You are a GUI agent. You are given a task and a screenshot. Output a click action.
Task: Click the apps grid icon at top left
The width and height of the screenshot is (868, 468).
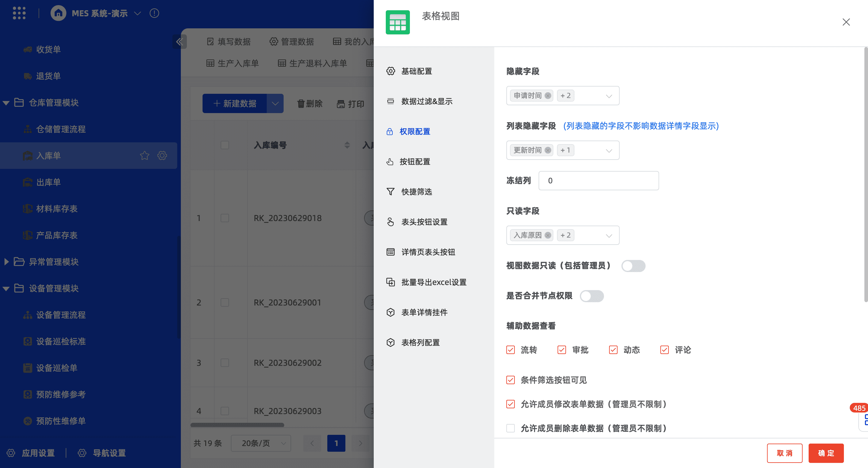tap(19, 13)
